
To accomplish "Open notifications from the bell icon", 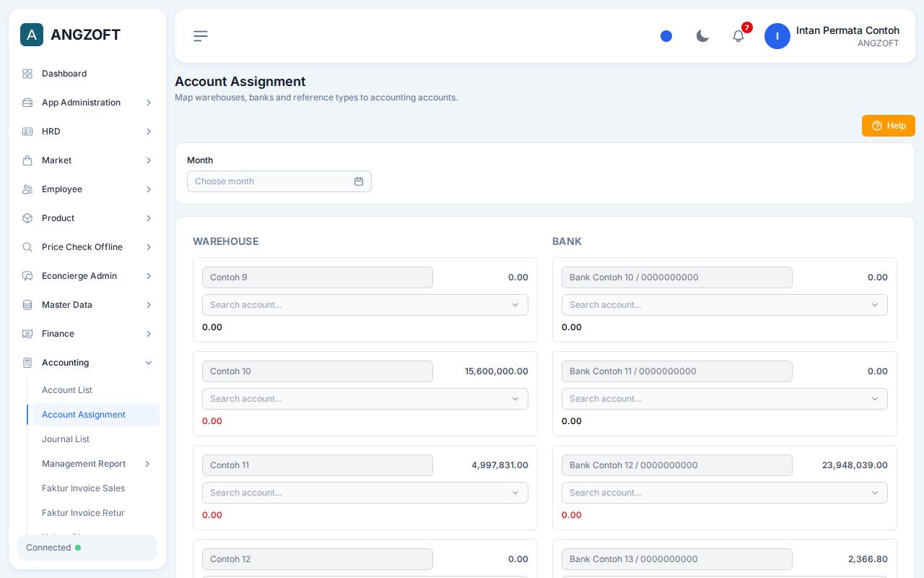I will (x=738, y=36).
